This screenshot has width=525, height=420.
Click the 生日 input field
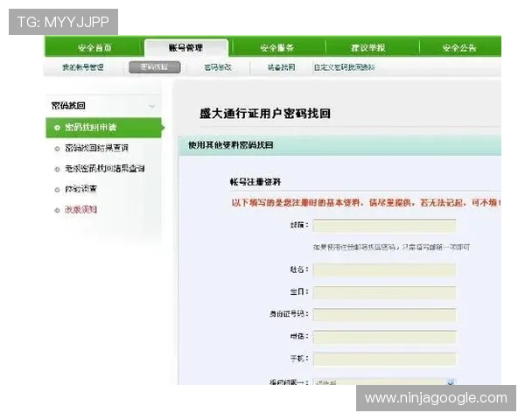tap(385, 292)
